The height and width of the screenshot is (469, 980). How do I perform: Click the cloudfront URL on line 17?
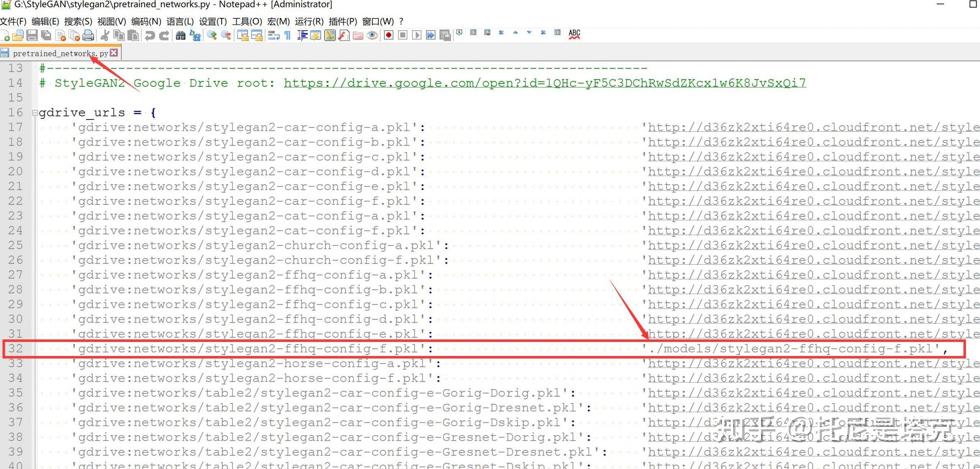click(x=813, y=127)
